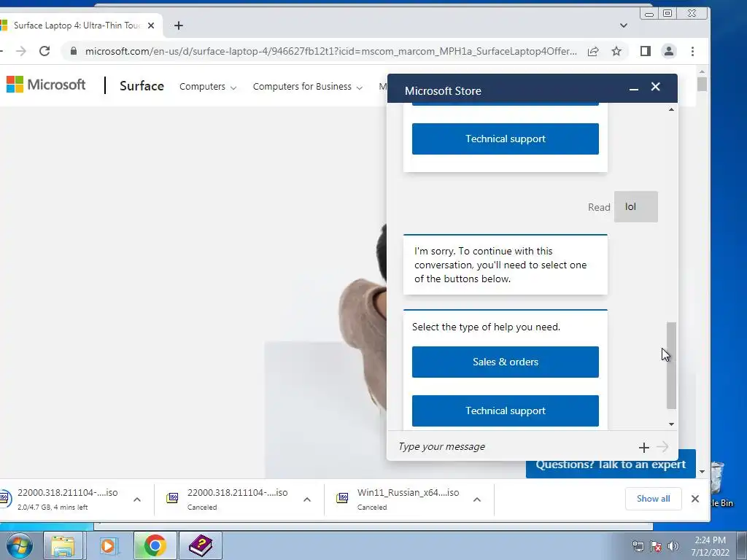Focus the Type your message field
This screenshot has height=560, width=747.
[514, 447]
